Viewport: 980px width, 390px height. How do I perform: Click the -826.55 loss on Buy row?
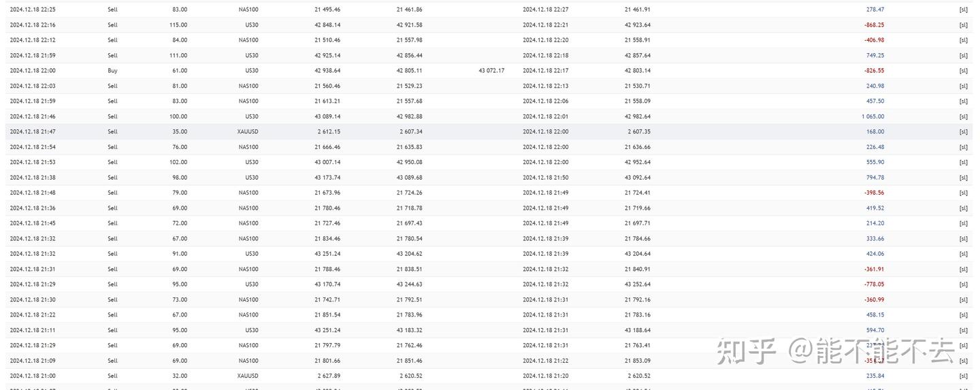coord(874,71)
